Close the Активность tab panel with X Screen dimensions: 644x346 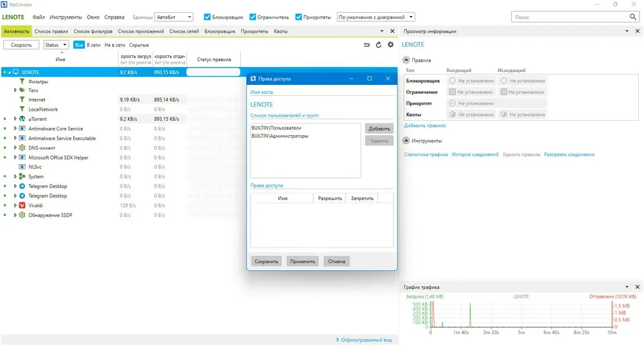point(392,31)
